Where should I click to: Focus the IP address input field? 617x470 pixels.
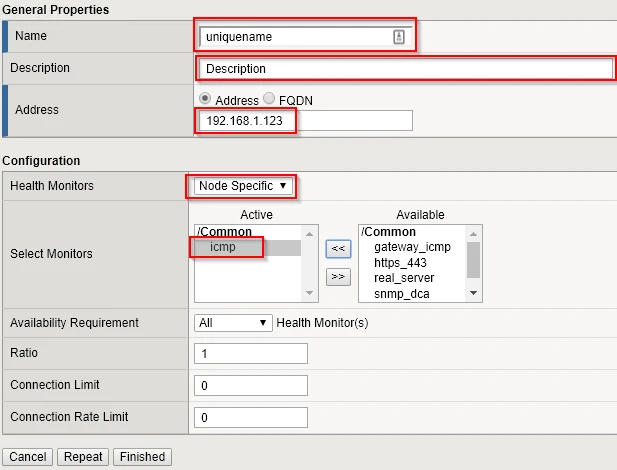tap(304, 120)
